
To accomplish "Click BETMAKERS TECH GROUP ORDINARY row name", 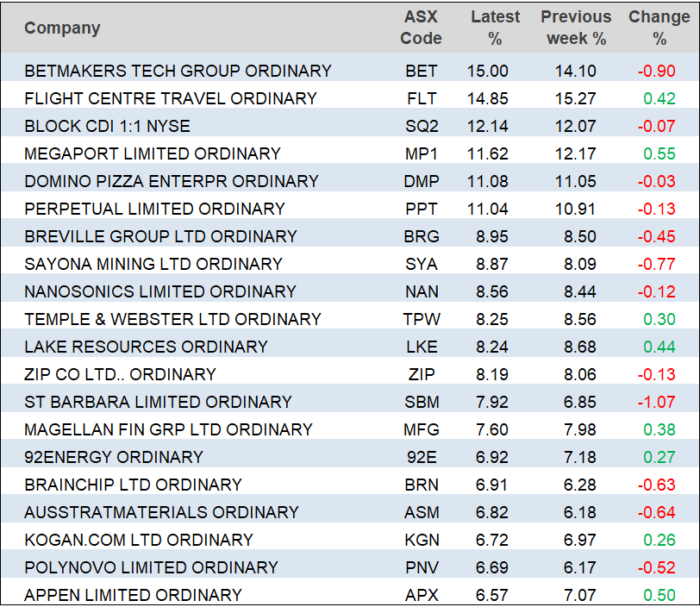I will click(x=178, y=71).
